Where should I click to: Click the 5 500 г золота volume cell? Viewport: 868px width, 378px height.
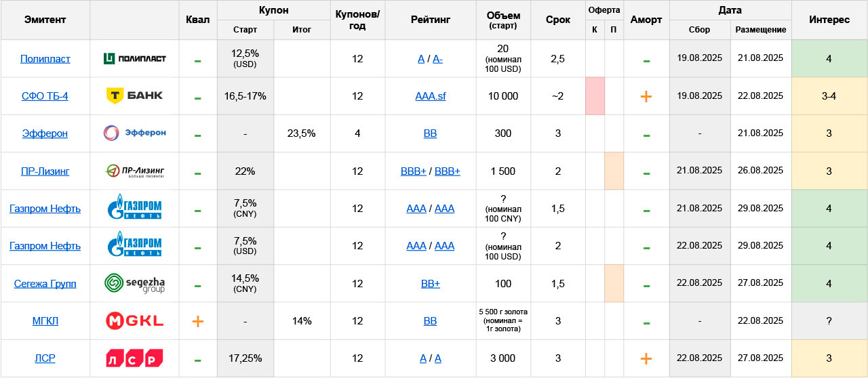503,321
